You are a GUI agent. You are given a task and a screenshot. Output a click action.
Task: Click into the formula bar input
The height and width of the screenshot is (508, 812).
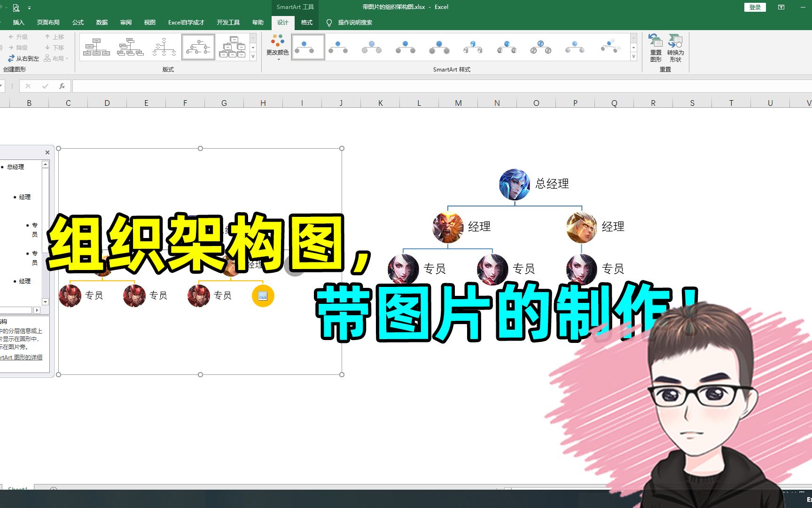pyautogui.click(x=442, y=86)
